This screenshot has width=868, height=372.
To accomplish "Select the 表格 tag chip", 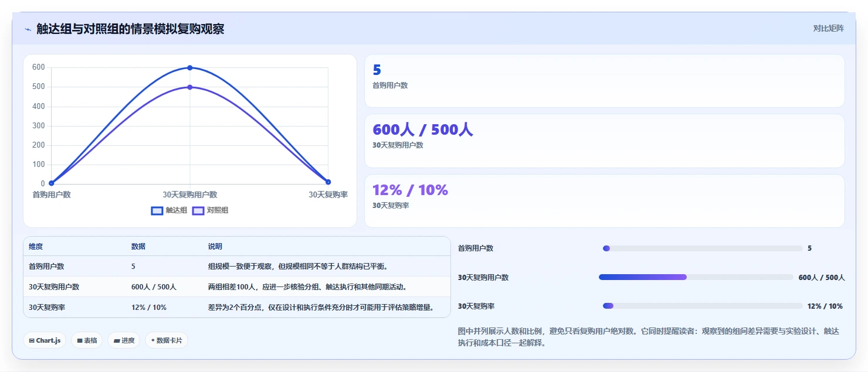I will (x=87, y=340).
